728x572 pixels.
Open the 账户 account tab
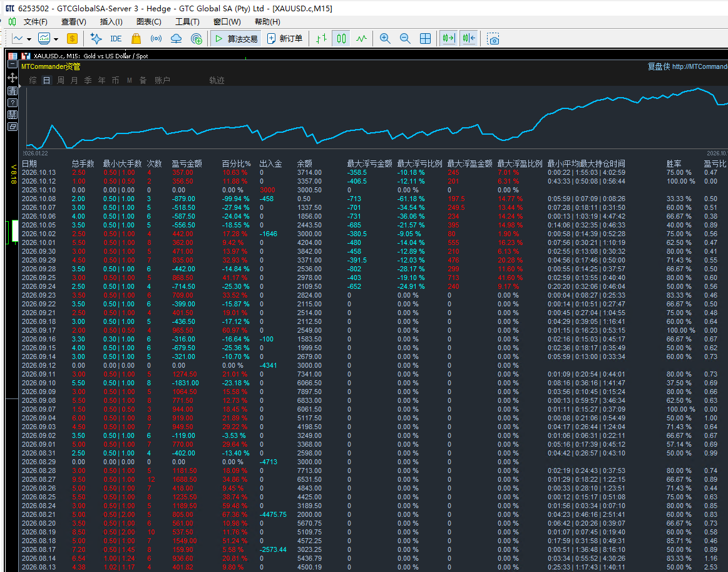click(163, 80)
